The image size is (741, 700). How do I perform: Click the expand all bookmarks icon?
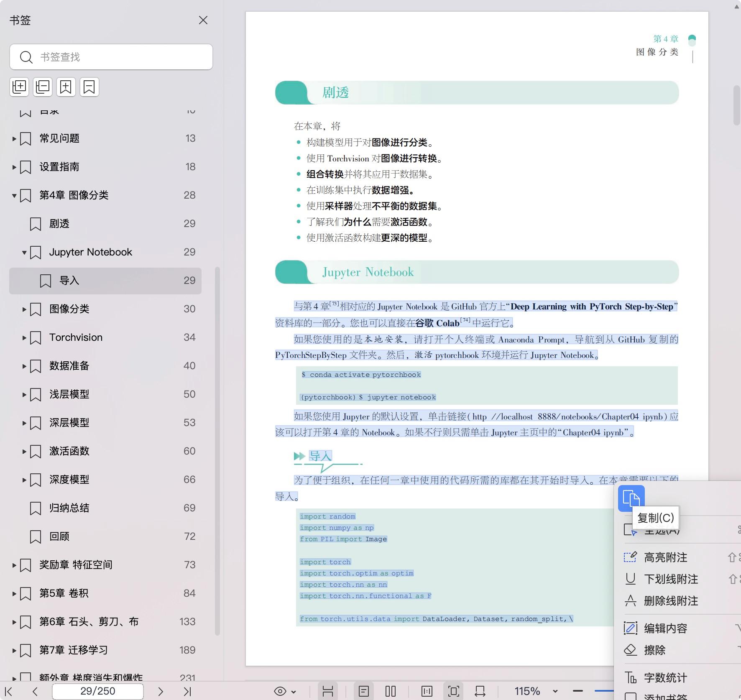[x=19, y=87]
